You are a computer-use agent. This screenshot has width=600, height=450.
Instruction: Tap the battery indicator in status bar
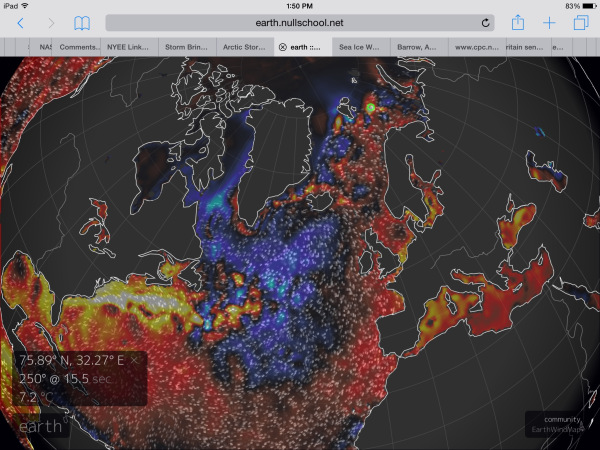coord(589,6)
